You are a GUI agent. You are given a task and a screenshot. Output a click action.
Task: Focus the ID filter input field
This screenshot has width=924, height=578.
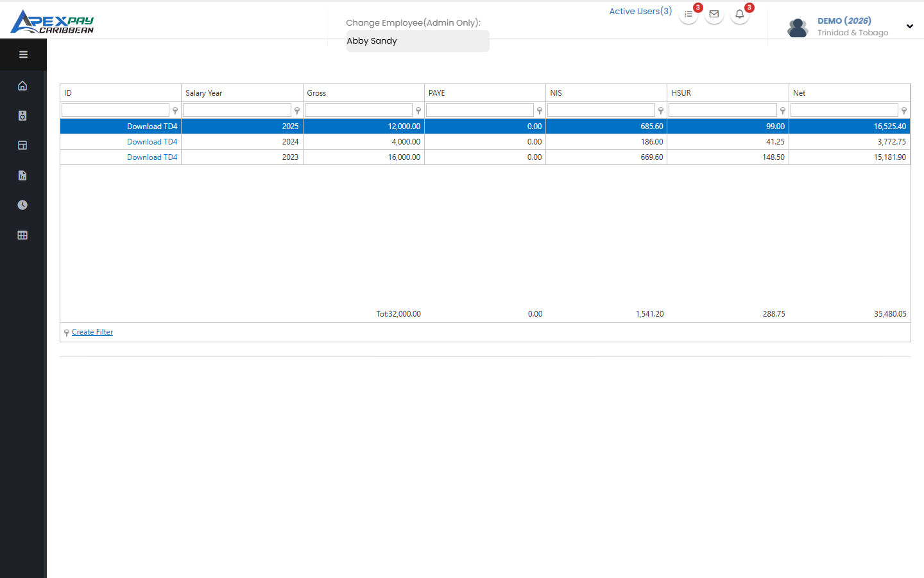(116, 110)
